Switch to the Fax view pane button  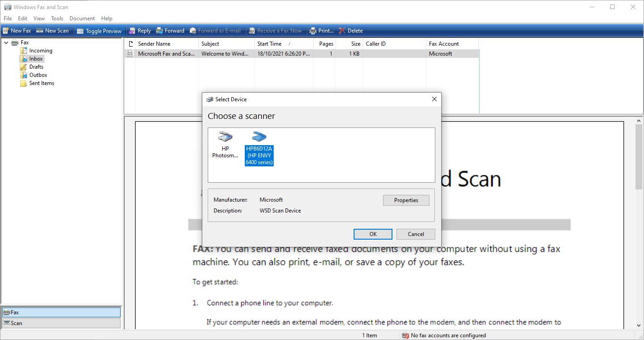61,312
